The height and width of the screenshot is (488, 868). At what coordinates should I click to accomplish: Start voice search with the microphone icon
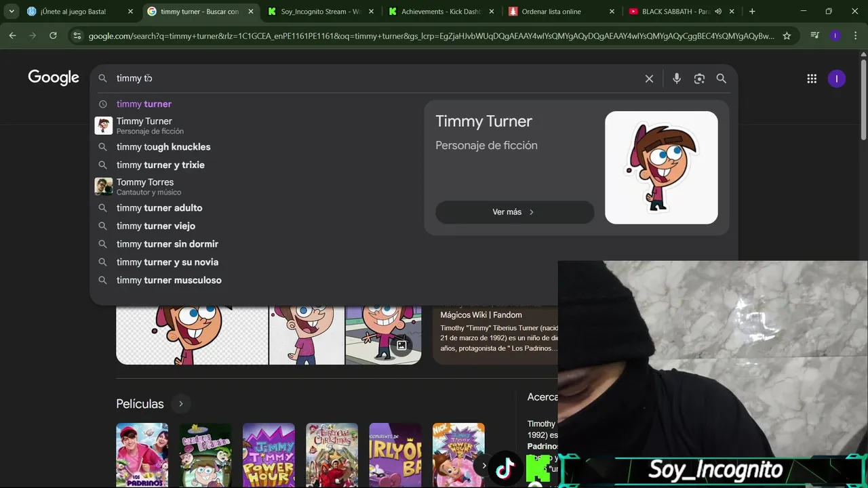[x=676, y=79]
